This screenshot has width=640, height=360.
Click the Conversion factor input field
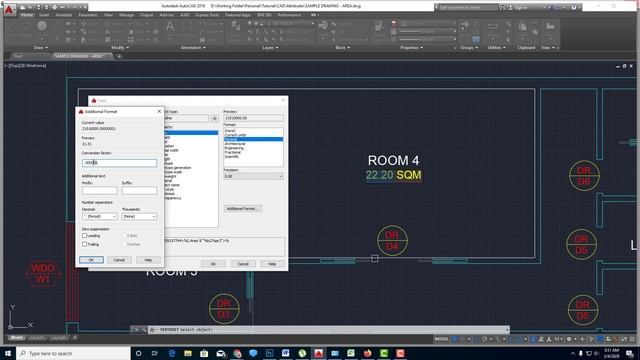tap(119, 163)
